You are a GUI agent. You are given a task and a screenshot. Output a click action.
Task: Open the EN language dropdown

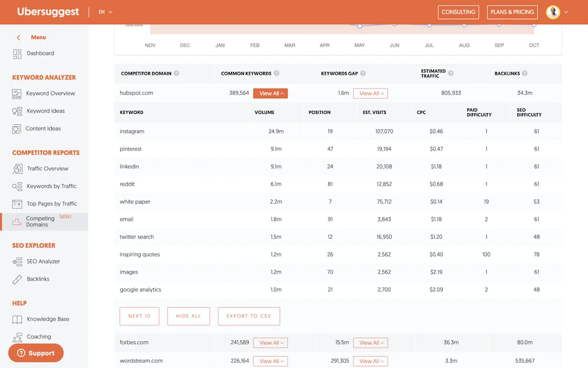[x=106, y=12]
